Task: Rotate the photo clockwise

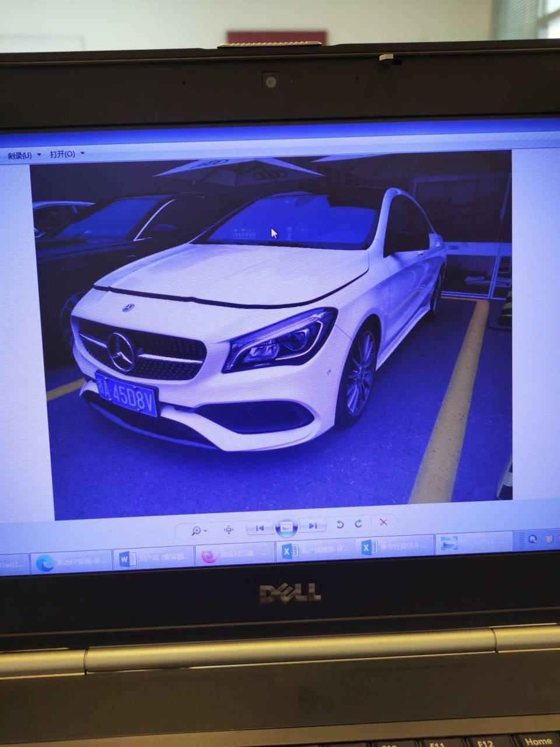Action: (x=358, y=523)
